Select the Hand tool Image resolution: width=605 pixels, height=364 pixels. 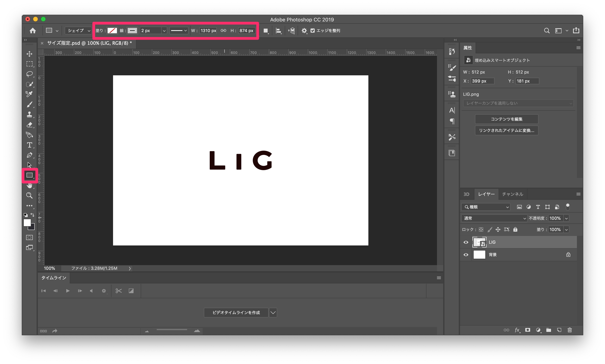29,186
